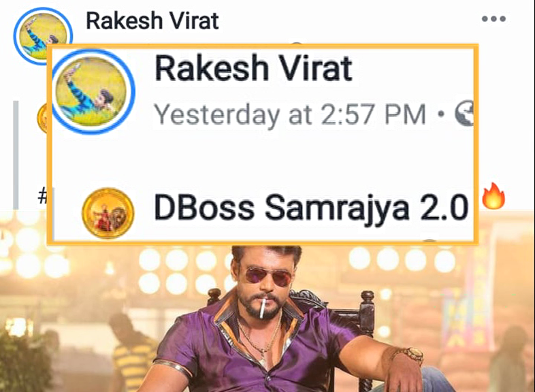Click the fire emoji beside the group name

click(x=493, y=196)
